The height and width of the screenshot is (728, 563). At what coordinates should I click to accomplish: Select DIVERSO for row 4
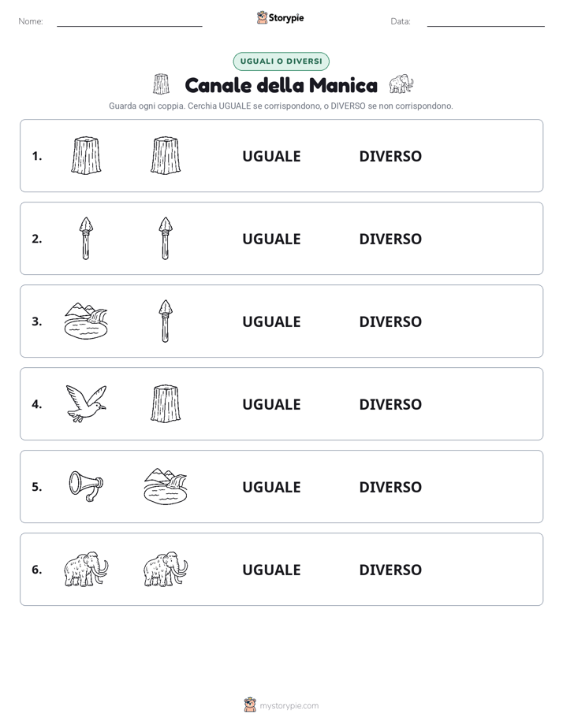[x=390, y=404]
